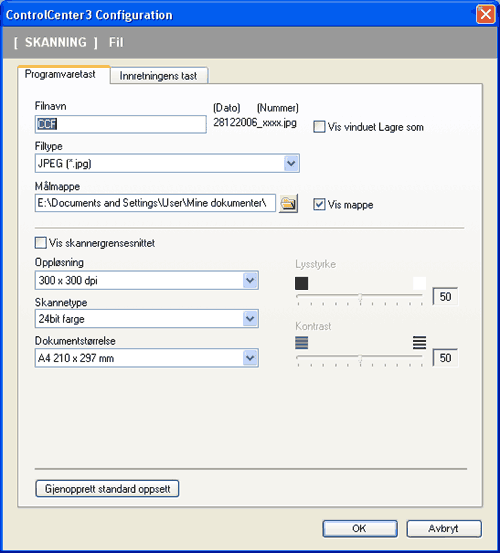Click the Lysstyrke slider handle

(360, 297)
